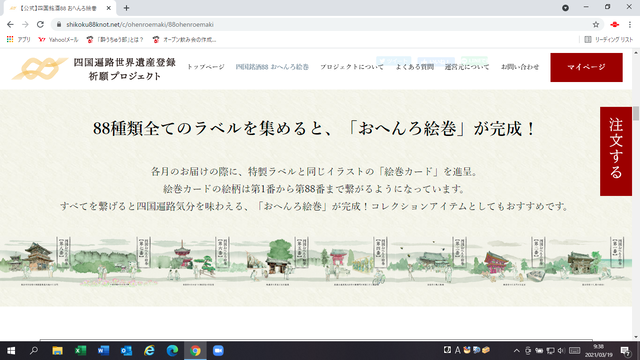
Task: Show hidden system tray icons
Action: [516, 351]
